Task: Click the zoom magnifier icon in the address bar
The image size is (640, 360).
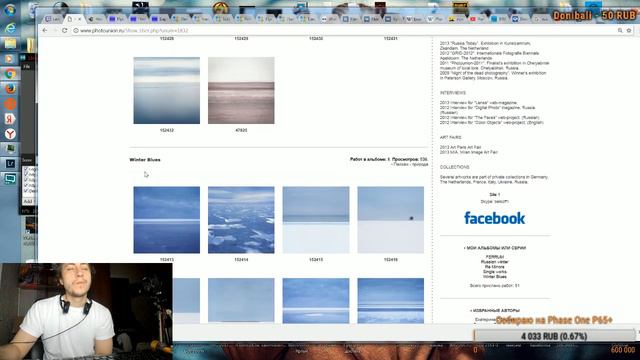Action: click(620, 30)
